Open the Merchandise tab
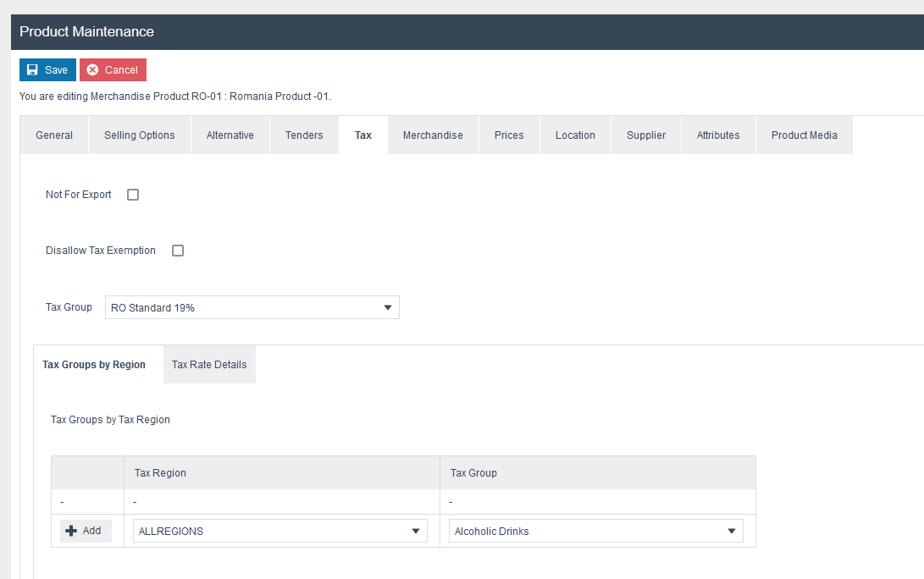The height and width of the screenshot is (579, 924). click(x=433, y=135)
